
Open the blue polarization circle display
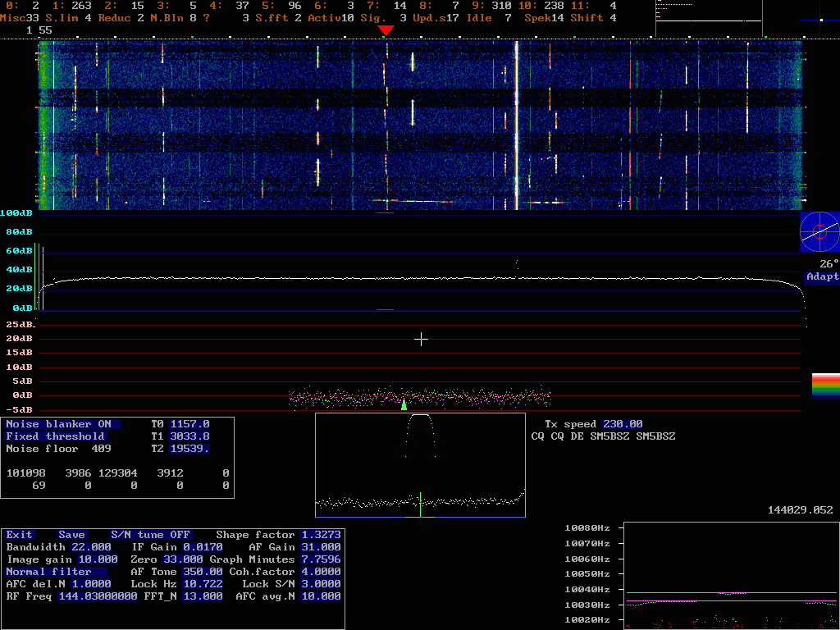click(x=819, y=231)
